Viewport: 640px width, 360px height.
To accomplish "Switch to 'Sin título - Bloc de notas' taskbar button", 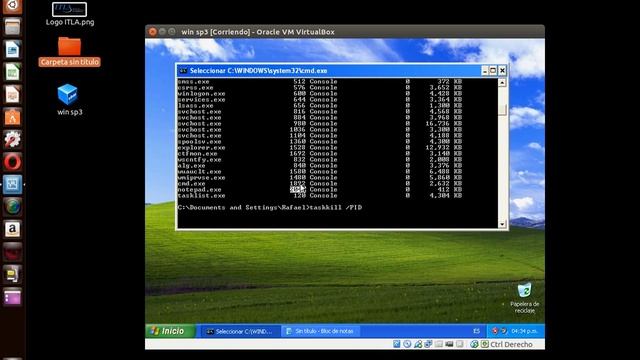I will pos(321,331).
